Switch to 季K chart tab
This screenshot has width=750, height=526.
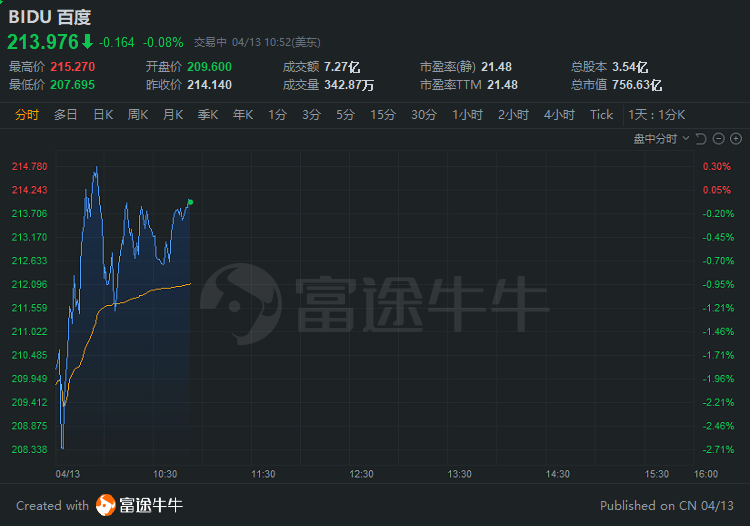(208, 115)
